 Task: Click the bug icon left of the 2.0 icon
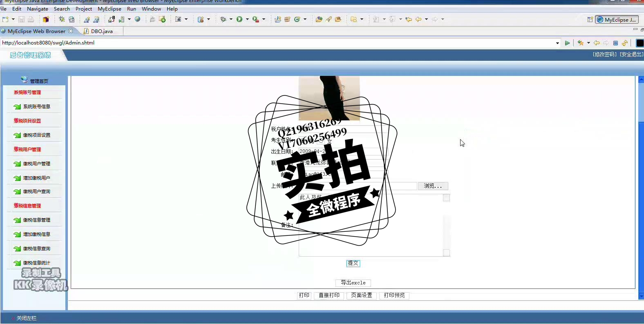coord(62,19)
